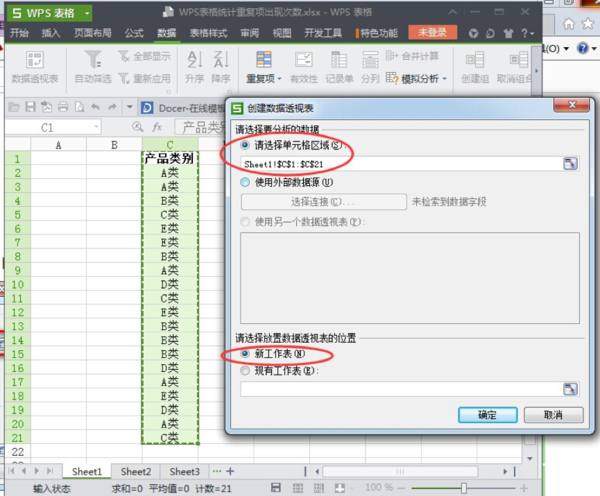Jump to first sheet navigation arrow
Viewport: 600px width, 496px height.
11,471
